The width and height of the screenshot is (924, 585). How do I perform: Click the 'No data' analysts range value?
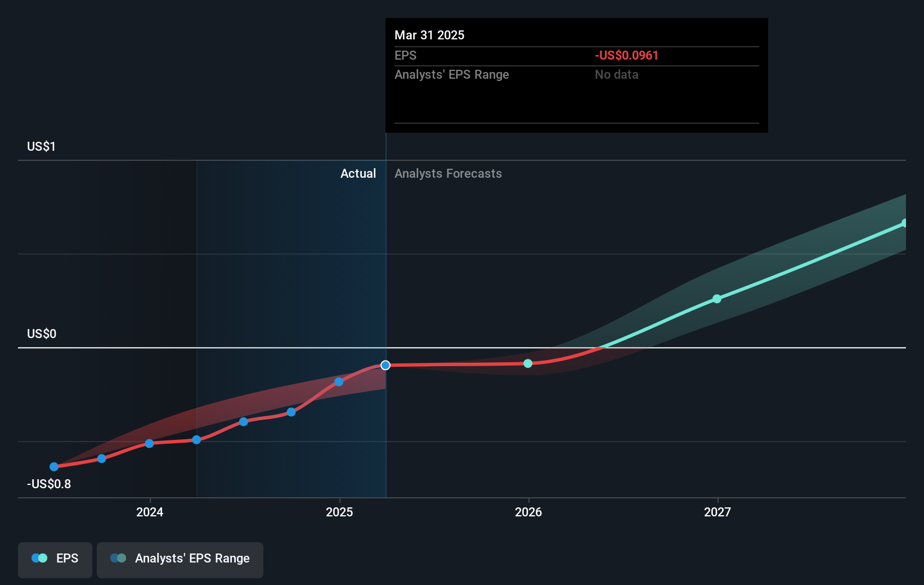click(x=616, y=75)
